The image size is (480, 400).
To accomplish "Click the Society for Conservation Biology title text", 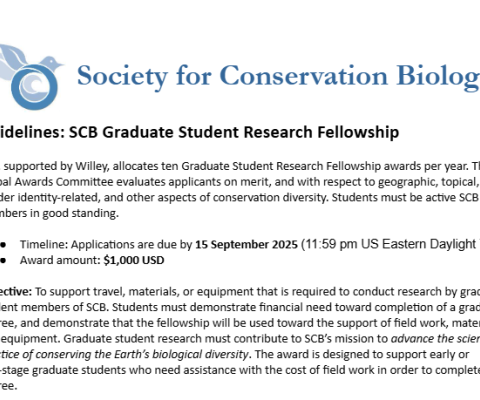I will pyautogui.click(x=278, y=77).
